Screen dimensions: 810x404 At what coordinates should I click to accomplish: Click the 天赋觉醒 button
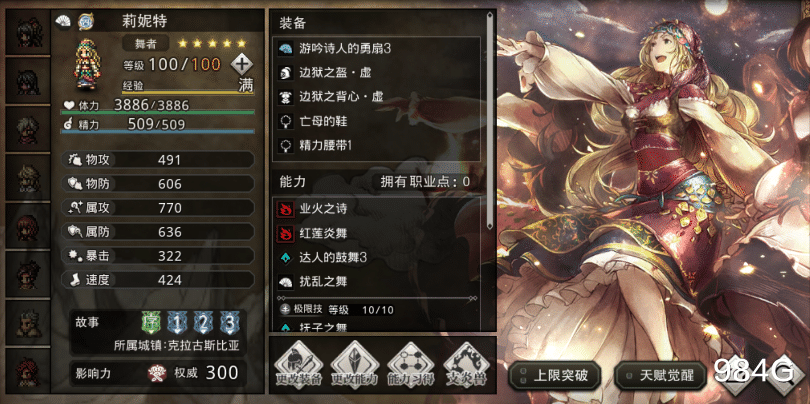point(660,375)
